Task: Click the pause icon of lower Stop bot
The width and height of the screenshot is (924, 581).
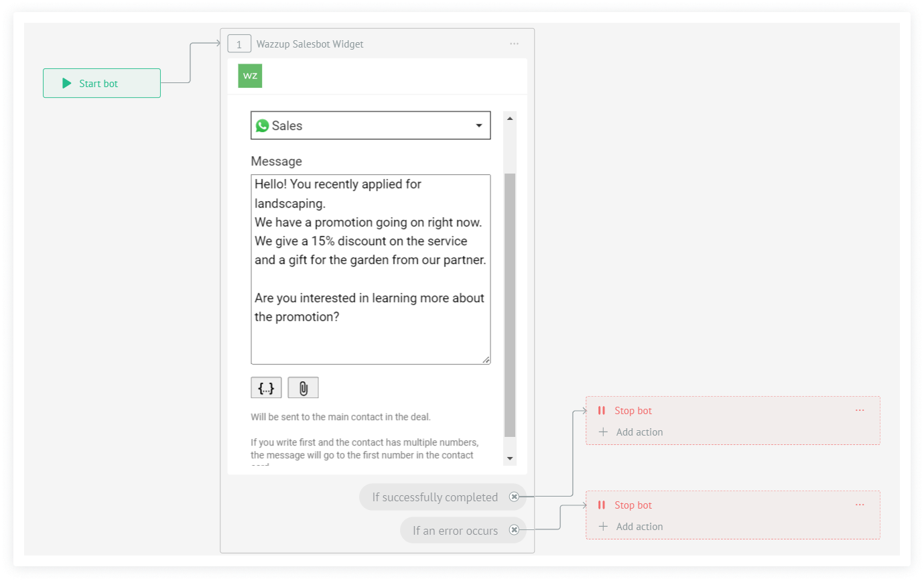Action: (602, 505)
